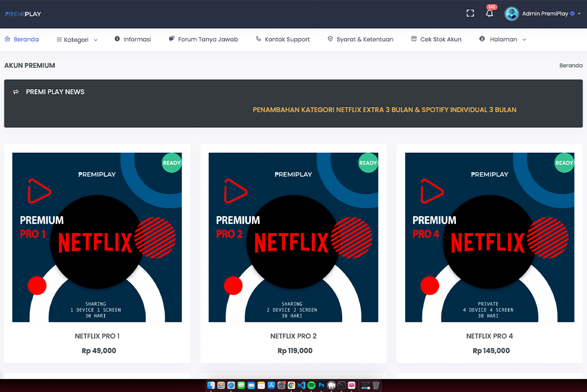Open the Netflix Pro 4 product image
Viewport: 587px width, 392px height.
point(490,237)
